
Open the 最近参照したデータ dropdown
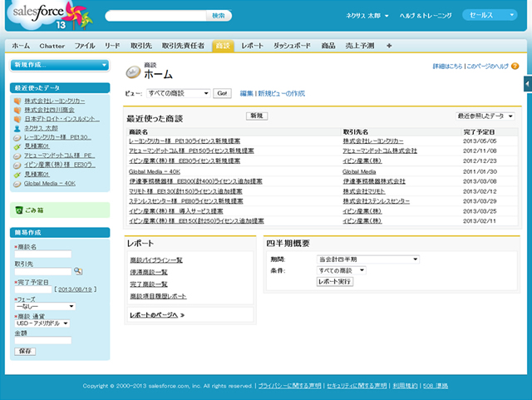[485, 116]
